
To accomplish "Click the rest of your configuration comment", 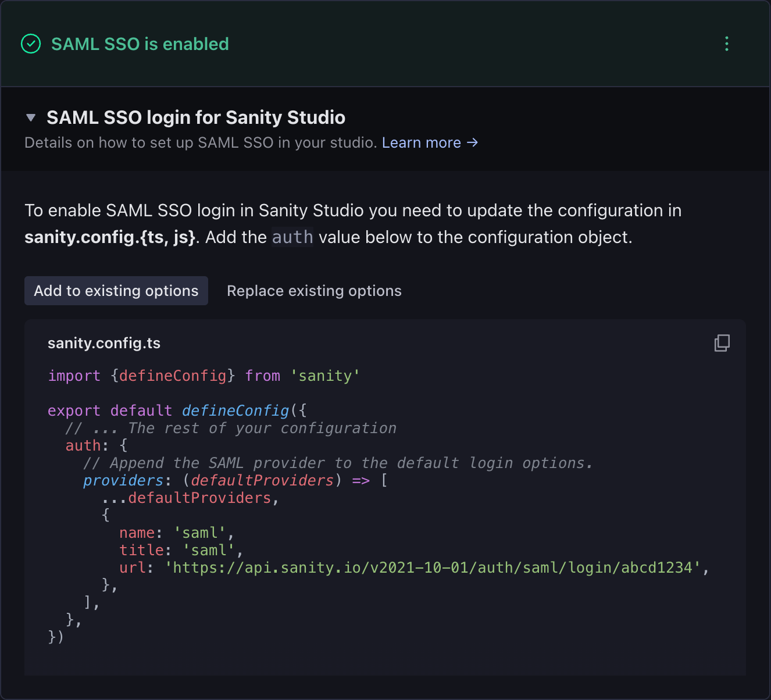I will pyautogui.click(x=231, y=428).
